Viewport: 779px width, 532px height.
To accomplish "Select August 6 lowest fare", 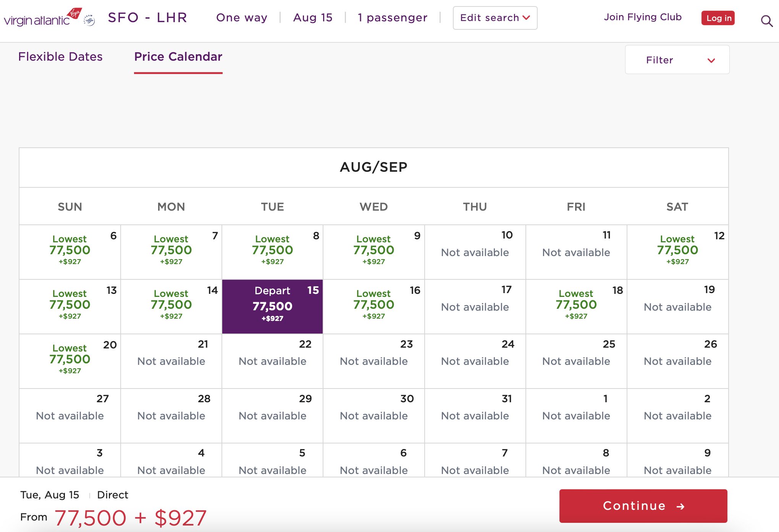I will pos(70,250).
